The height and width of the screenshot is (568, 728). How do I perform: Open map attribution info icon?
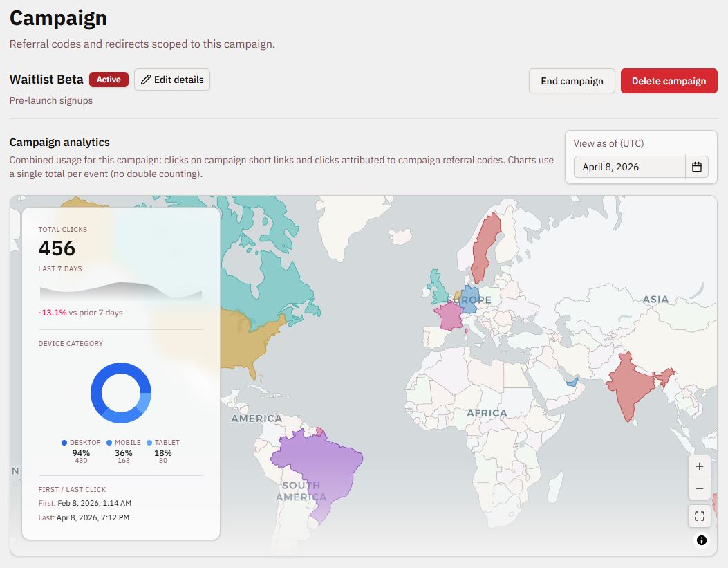(x=702, y=540)
